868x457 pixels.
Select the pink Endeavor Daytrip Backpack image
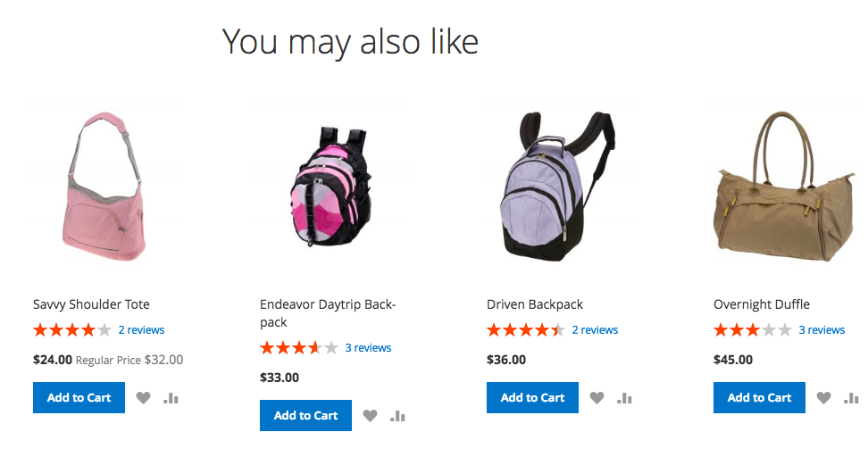tap(330, 187)
